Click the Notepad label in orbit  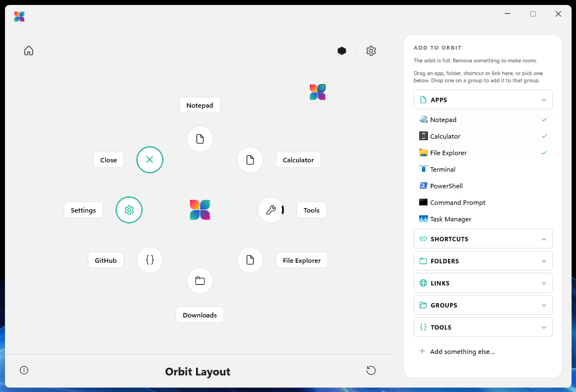tap(200, 105)
